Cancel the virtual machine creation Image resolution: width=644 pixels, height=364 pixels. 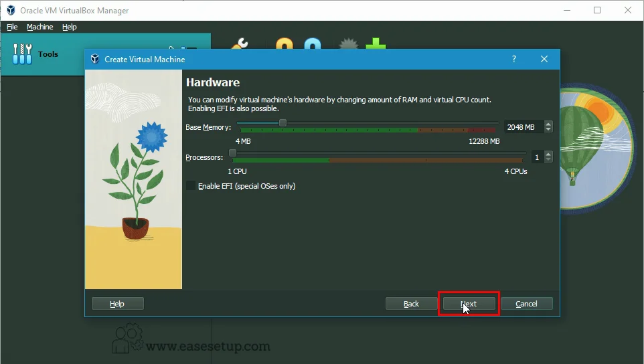527,304
